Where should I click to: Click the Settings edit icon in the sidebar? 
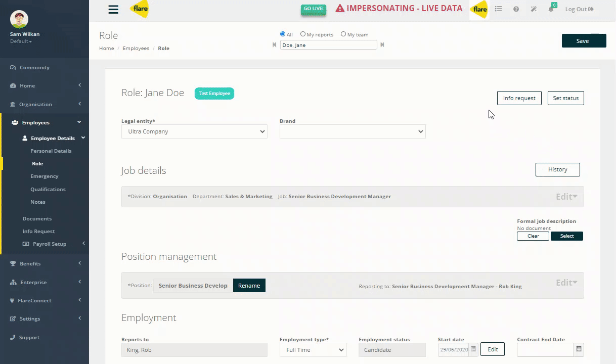click(13, 319)
